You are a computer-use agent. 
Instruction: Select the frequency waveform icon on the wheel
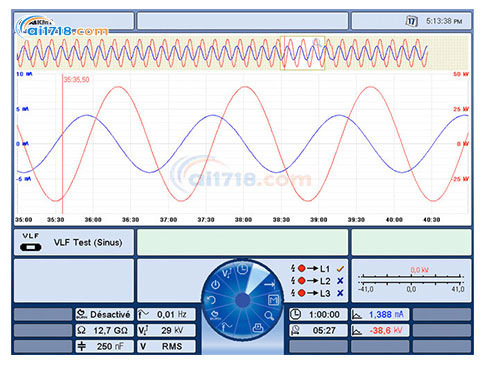click(x=227, y=326)
